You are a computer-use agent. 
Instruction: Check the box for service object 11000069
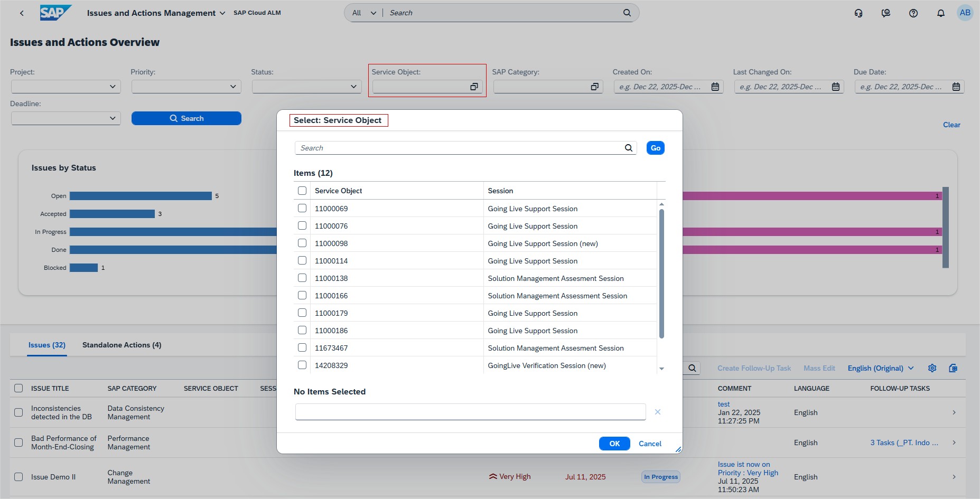coord(302,209)
